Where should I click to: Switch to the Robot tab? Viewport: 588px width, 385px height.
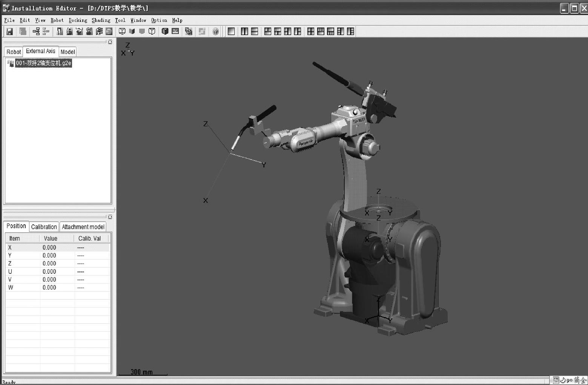14,52
